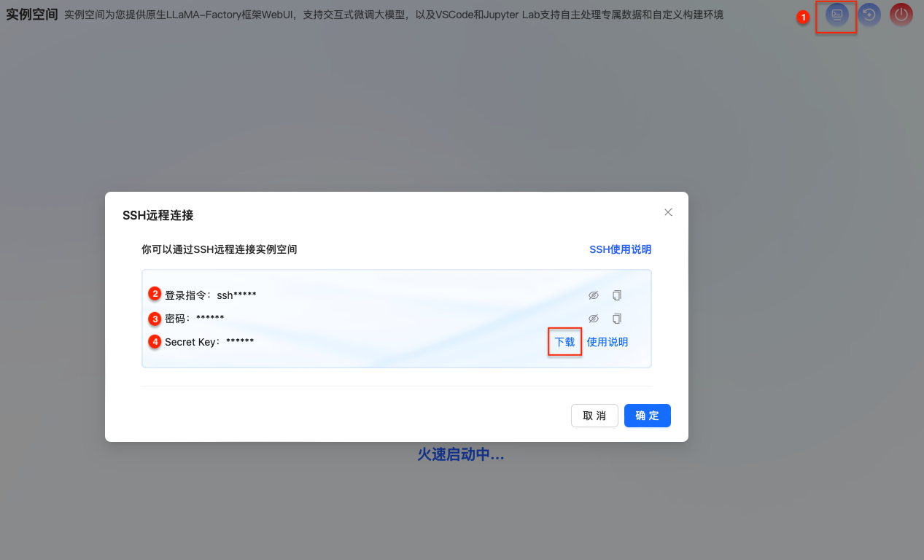Viewport: 924px width, 560px height.
Task: Click the masked ssh***** login command text
Action: (236, 295)
